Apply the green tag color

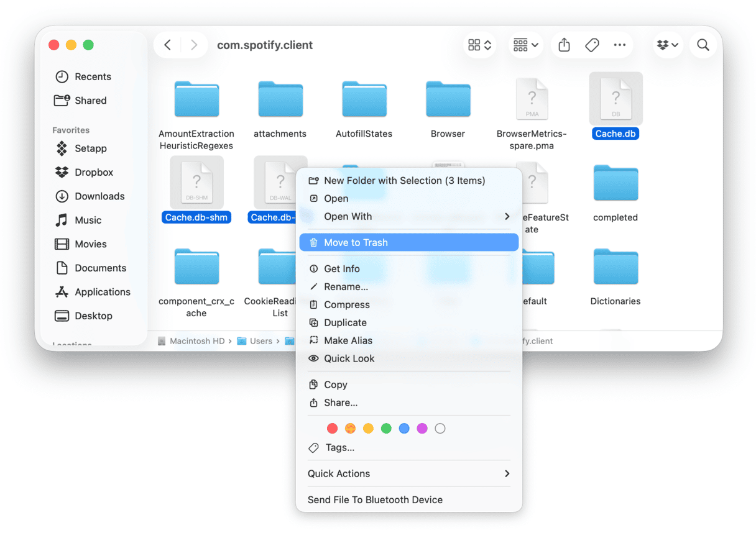point(386,429)
